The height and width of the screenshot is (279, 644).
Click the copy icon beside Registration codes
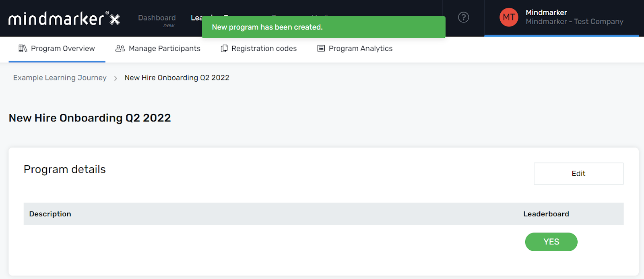pos(224,48)
